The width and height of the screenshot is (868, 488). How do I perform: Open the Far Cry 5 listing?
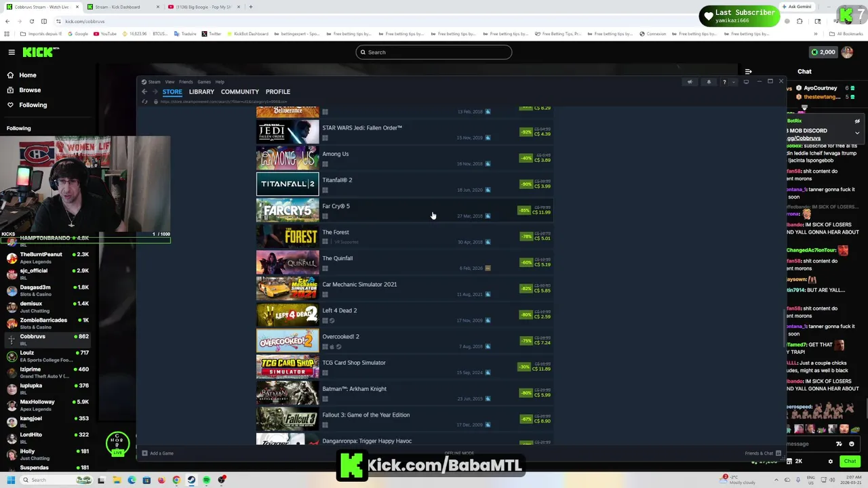coord(405,210)
